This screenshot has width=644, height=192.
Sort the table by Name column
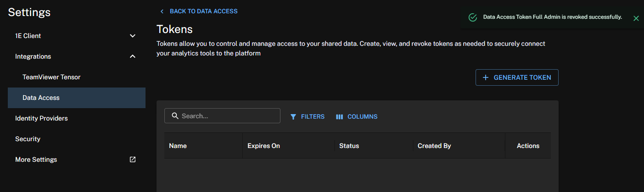click(x=178, y=146)
